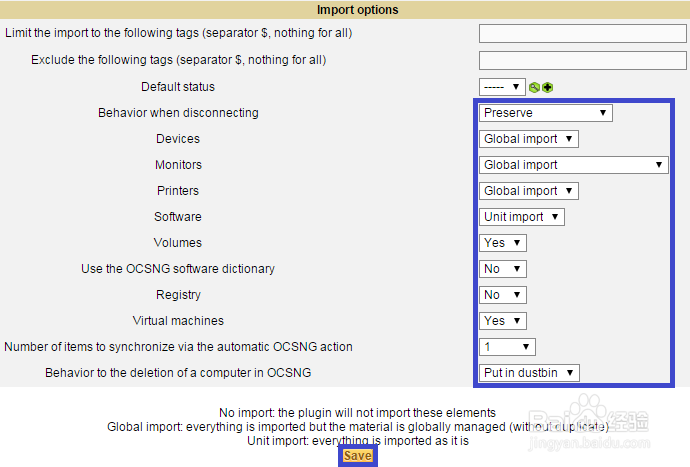Click the Save button
This screenshot has width=690, height=467.
pyautogui.click(x=358, y=456)
